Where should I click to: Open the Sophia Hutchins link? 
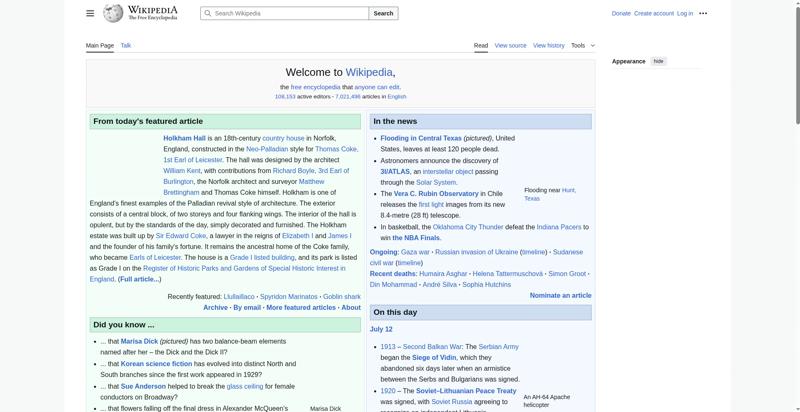click(x=486, y=285)
